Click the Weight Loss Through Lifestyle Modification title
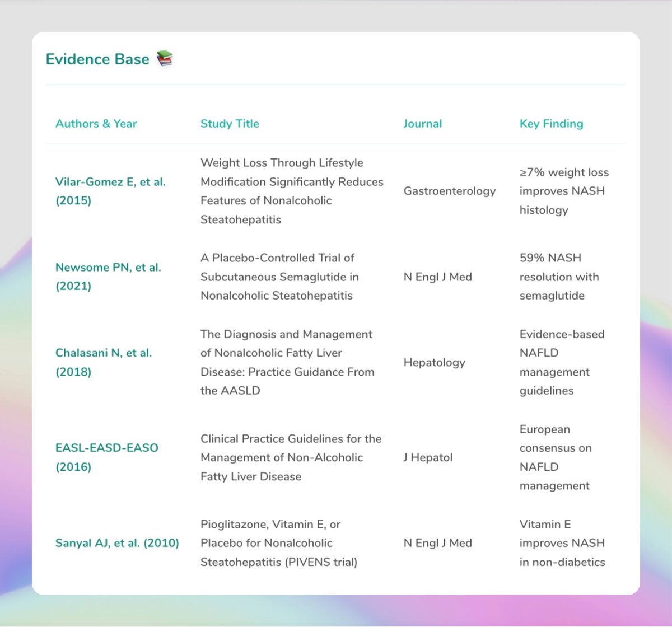672x627 pixels. click(291, 191)
